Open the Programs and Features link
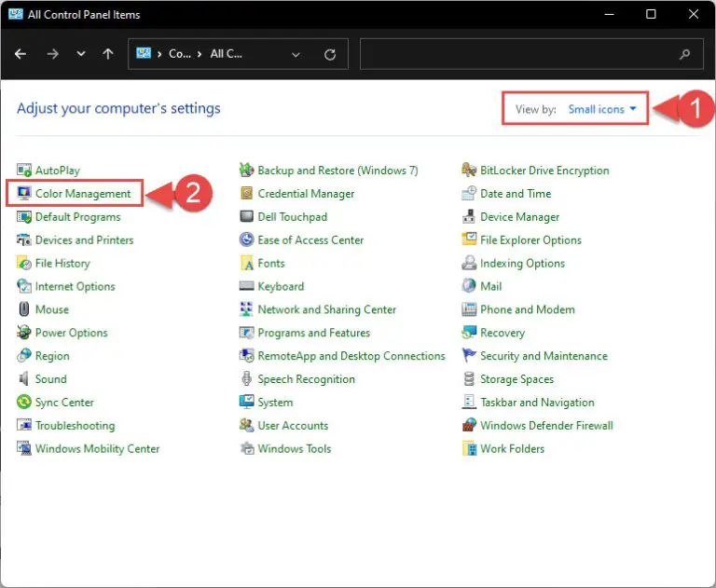 [313, 333]
